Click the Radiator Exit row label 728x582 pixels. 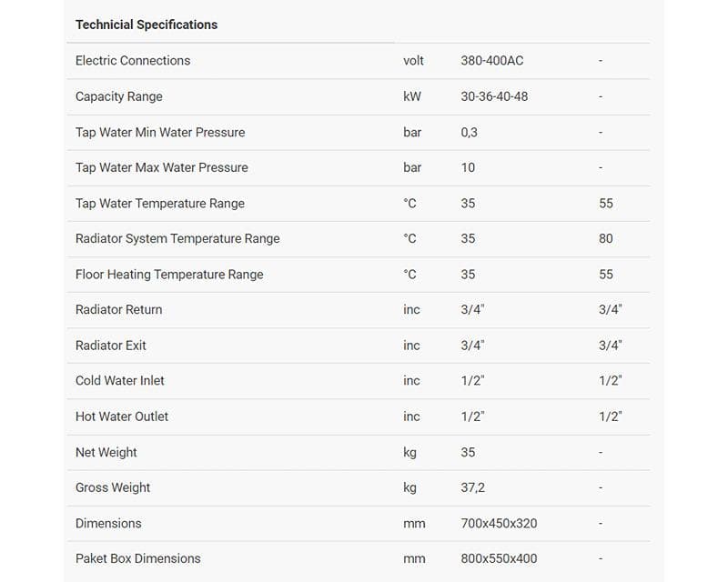click(111, 346)
